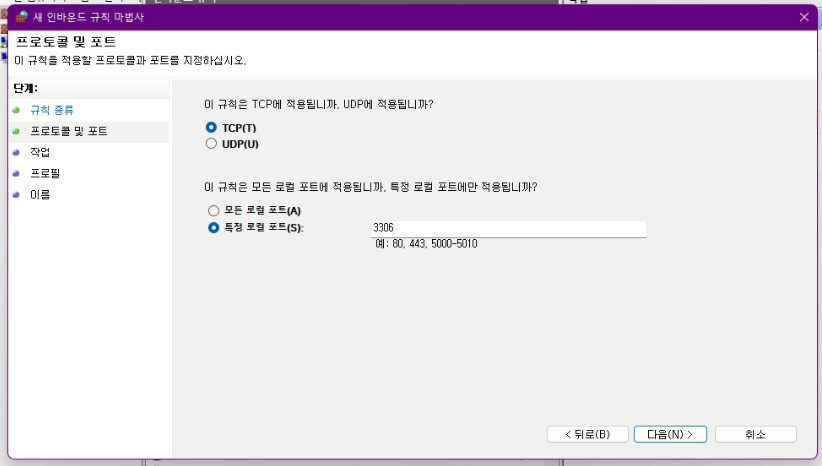Image resolution: width=822 pixels, height=466 pixels.
Task: Click the instruction 이 규칙을 적용할 프로토콜과 포트를 지정하십시오
Action: coord(130,60)
